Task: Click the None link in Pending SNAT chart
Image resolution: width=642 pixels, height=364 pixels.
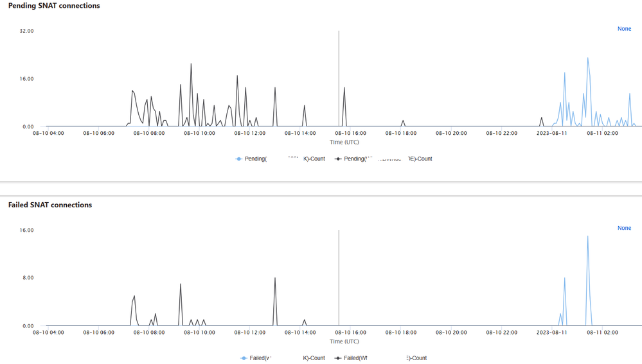Action: coord(624,29)
